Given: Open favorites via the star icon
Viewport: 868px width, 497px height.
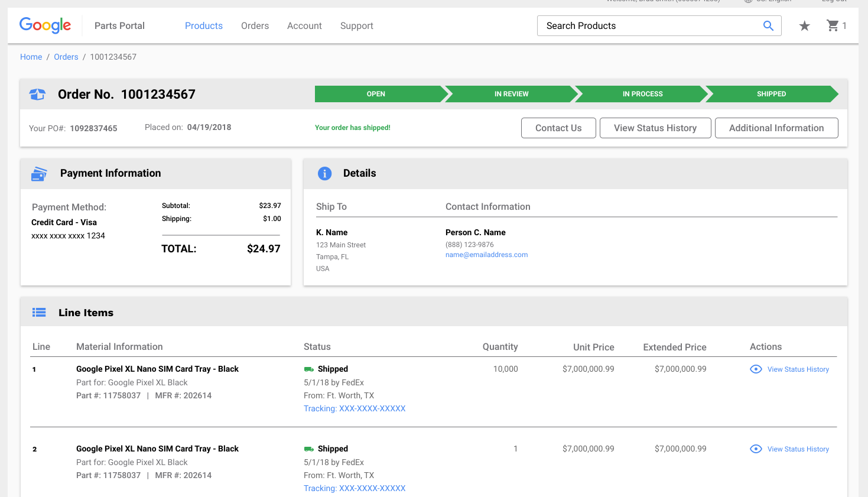Looking at the screenshot, I should point(804,25).
